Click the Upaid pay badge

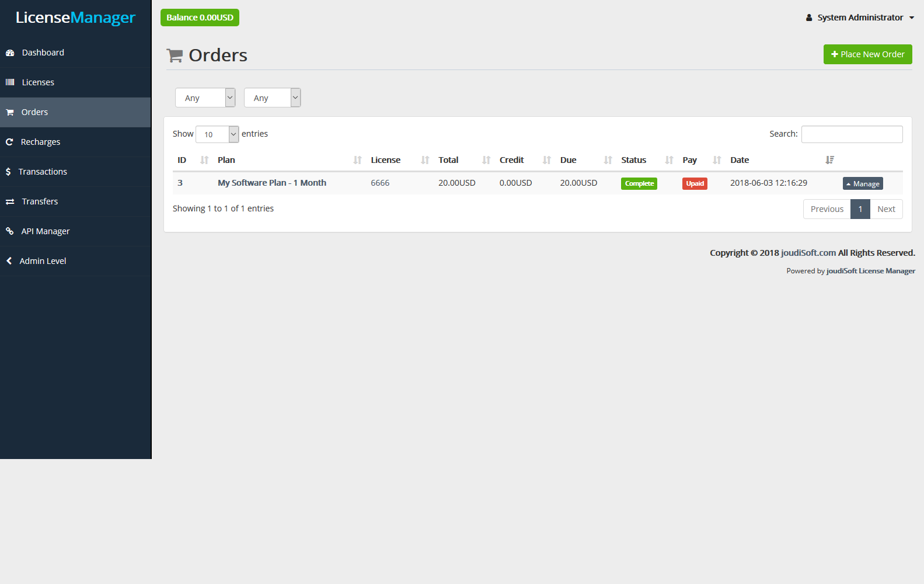[695, 183]
